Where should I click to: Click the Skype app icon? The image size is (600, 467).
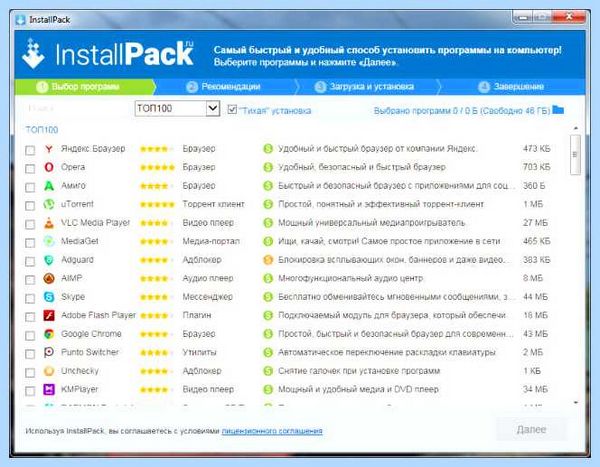49,297
